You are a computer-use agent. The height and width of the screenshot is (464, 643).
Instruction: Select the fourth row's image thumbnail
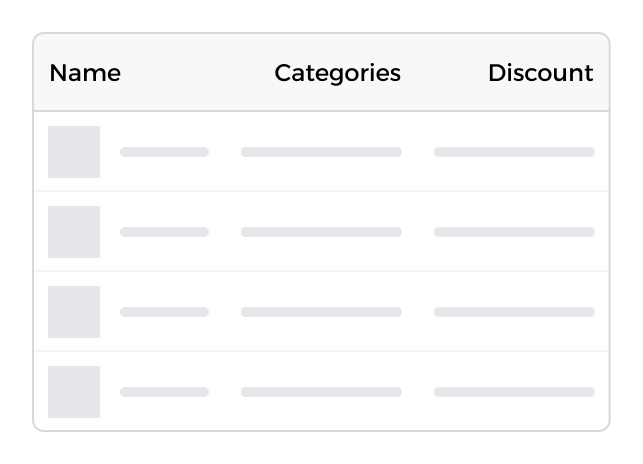point(74,392)
